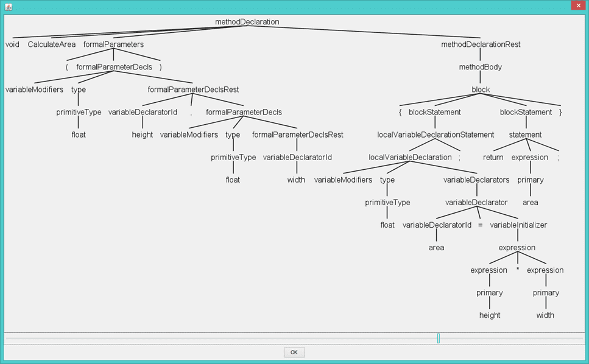The height and width of the screenshot is (364, 589).
Task: Close the parse tree window
Action: (577, 5)
